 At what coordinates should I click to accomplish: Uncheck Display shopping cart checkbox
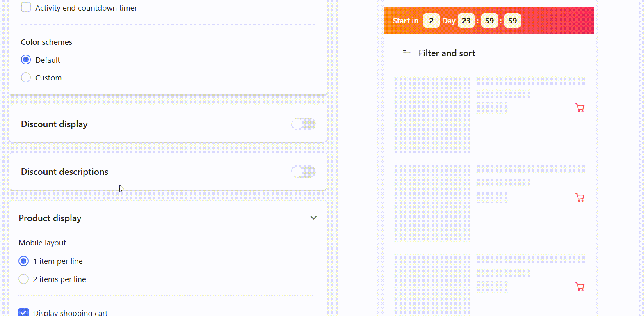[24, 312]
